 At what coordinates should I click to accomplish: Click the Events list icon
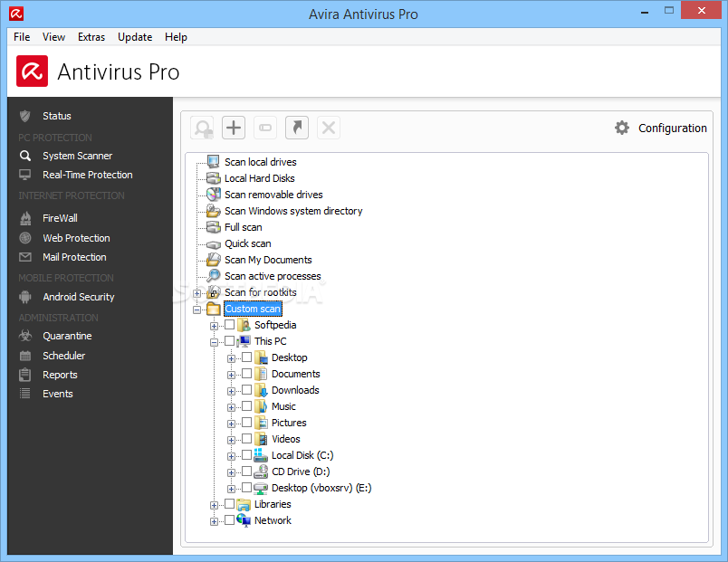(25, 394)
